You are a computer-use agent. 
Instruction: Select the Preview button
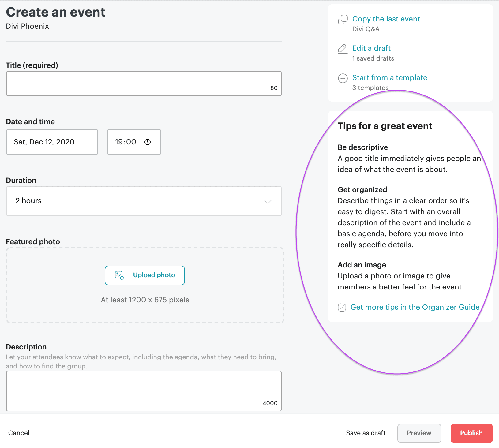pyautogui.click(x=419, y=433)
